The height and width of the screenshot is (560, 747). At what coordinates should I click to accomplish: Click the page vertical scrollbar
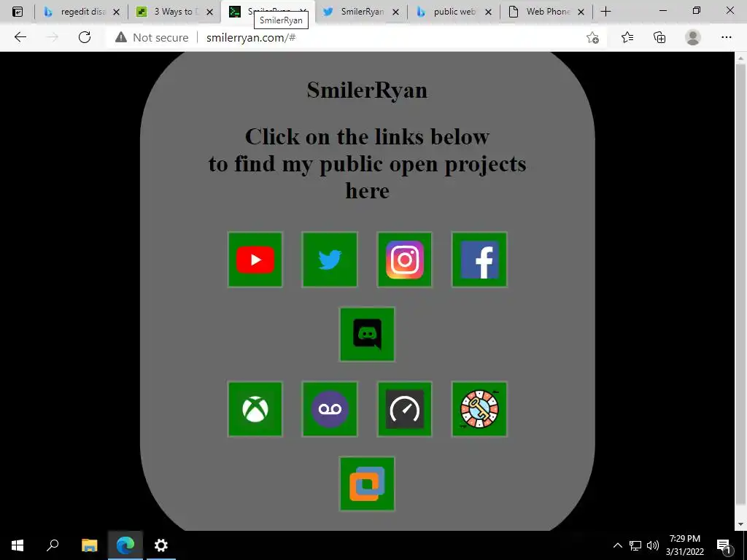pyautogui.click(x=740, y=284)
